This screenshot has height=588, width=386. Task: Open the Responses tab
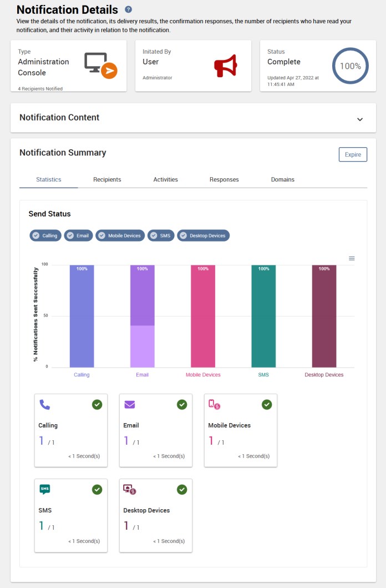tap(224, 179)
